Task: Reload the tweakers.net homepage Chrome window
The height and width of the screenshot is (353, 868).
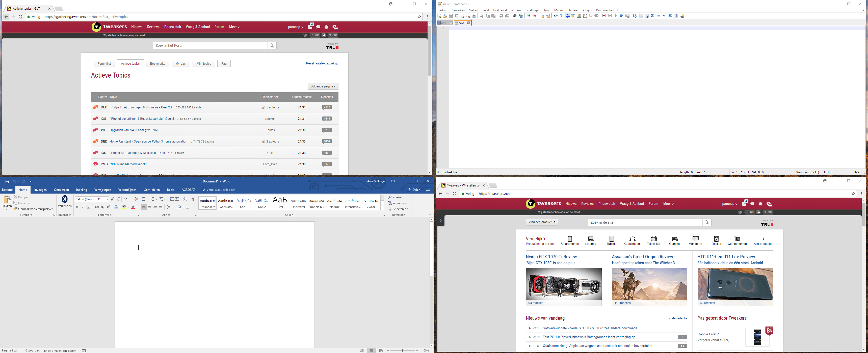Action: pyautogui.click(x=455, y=194)
